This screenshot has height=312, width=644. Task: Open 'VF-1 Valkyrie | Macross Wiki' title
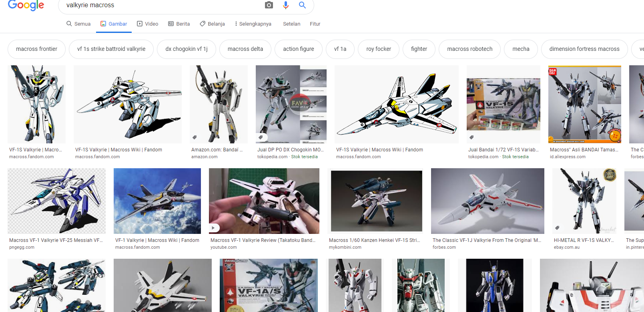(157, 240)
